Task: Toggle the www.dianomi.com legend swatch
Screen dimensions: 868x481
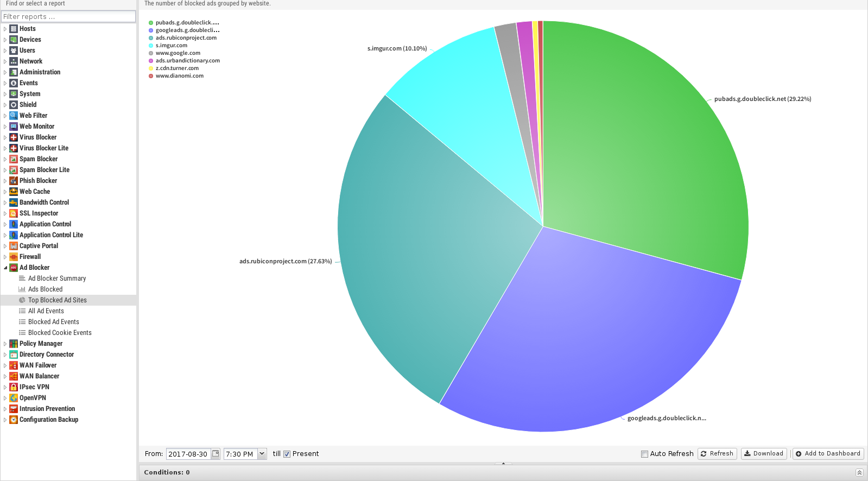Action: (x=151, y=76)
